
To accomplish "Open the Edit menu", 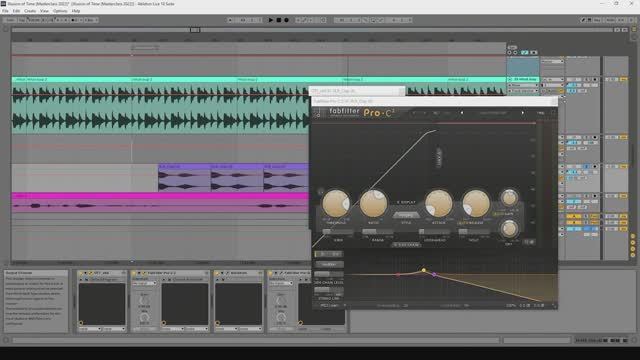I will pos(16,11).
